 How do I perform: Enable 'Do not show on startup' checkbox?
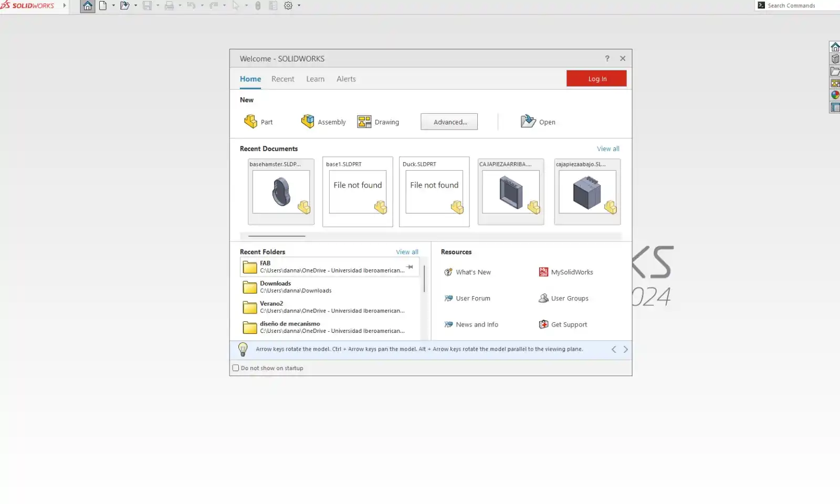point(236,368)
